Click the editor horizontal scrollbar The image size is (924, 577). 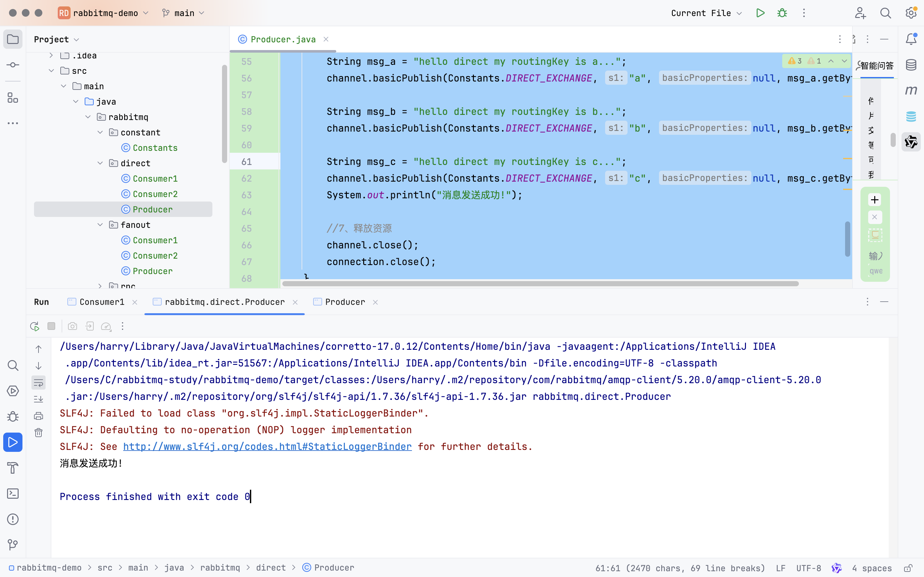[x=540, y=284]
